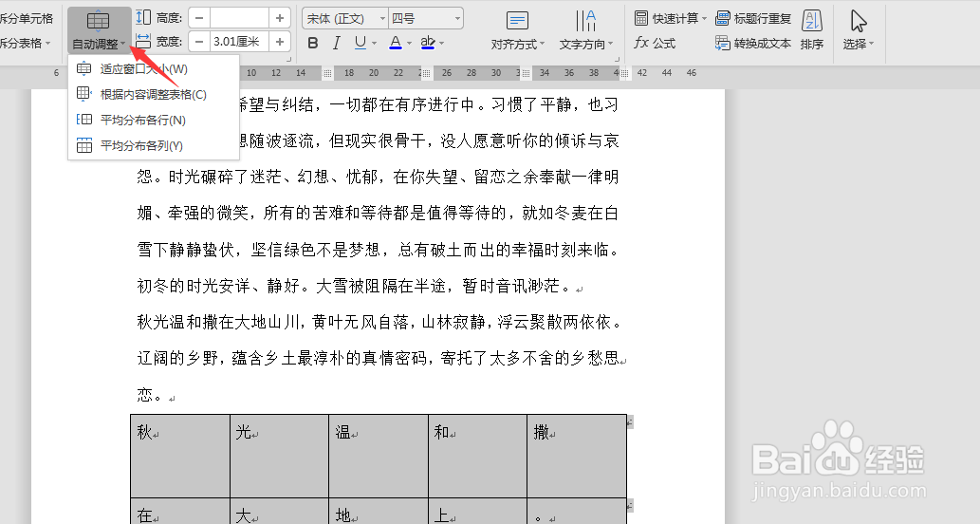Click the ruler column marker near 24
Image resolution: width=980 pixels, height=524 pixels.
(426, 74)
